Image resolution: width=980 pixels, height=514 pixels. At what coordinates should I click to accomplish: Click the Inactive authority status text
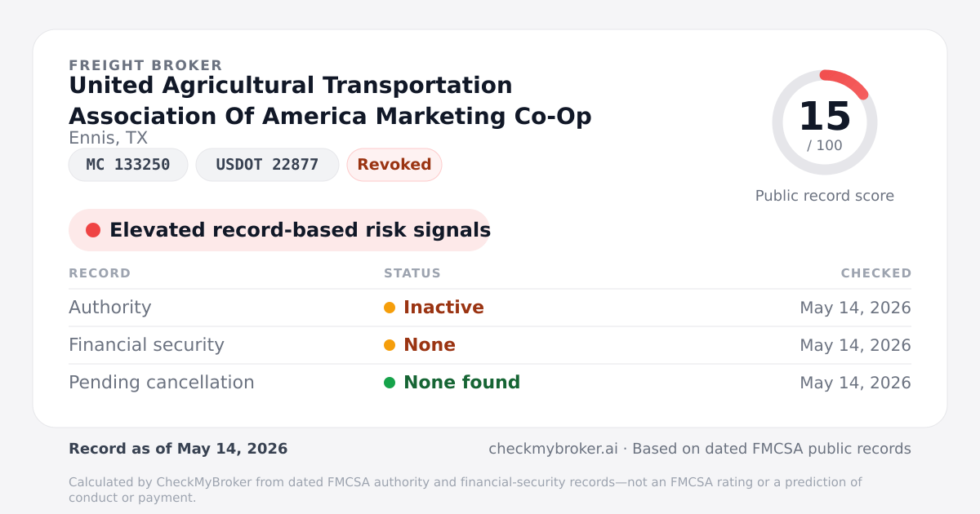pos(443,308)
